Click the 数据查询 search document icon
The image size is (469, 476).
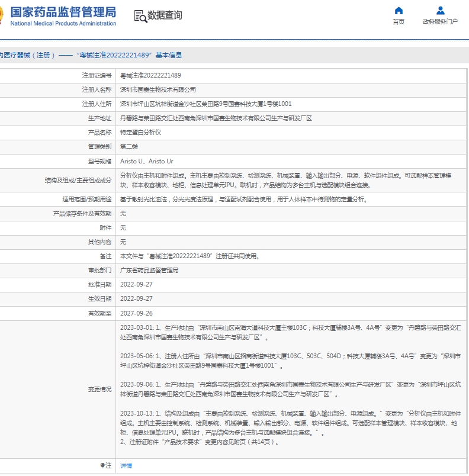tap(140, 16)
